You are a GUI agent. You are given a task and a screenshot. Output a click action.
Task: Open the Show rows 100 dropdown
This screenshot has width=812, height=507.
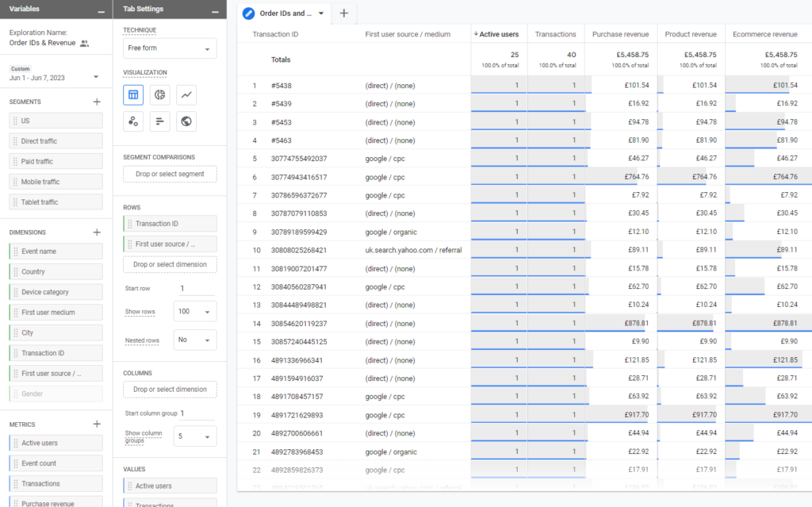coord(195,312)
